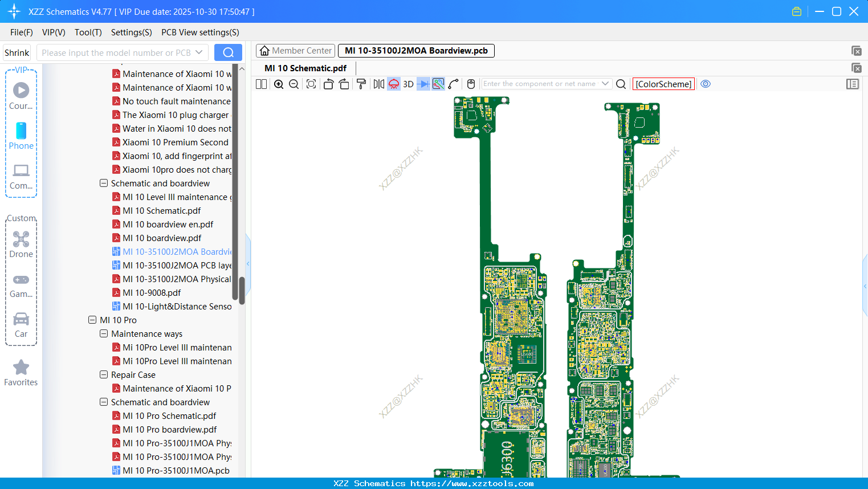868x489 pixels.
Task: Open the right side panel list icon
Action: pyautogui.click(x=853, y=84)
